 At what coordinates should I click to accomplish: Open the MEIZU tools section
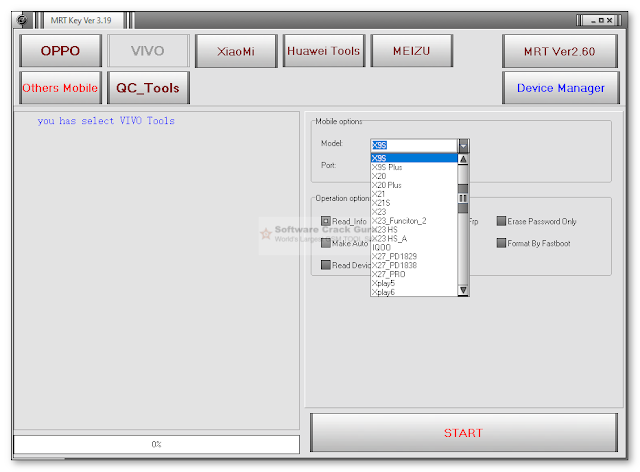tap(411, 51)
